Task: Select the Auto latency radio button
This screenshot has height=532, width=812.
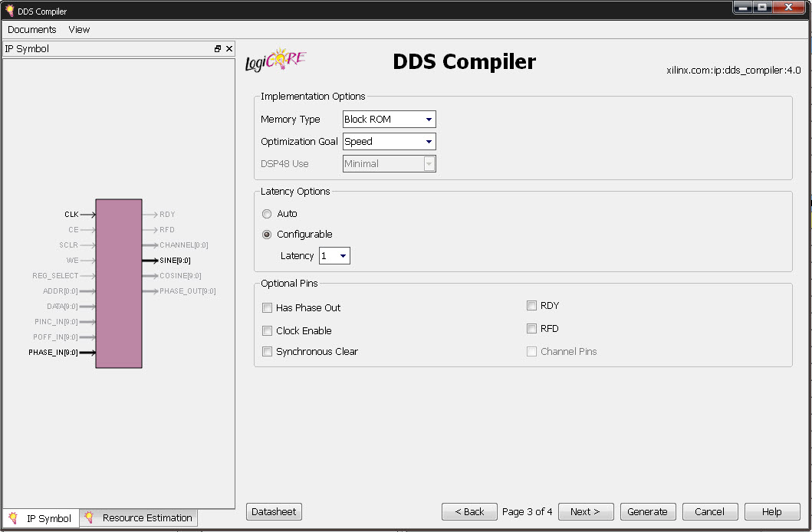Action: point(267,214)
